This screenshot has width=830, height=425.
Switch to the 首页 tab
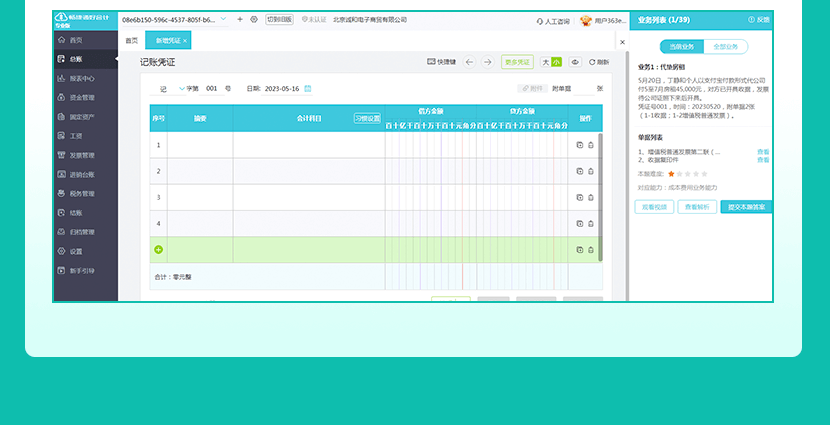[131, 40]
